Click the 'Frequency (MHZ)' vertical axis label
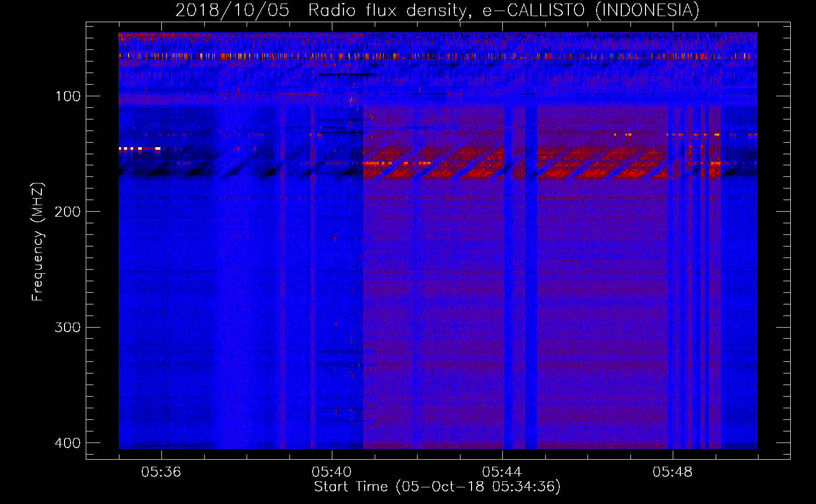Viewport: 816px width, 504px height. 38,241
